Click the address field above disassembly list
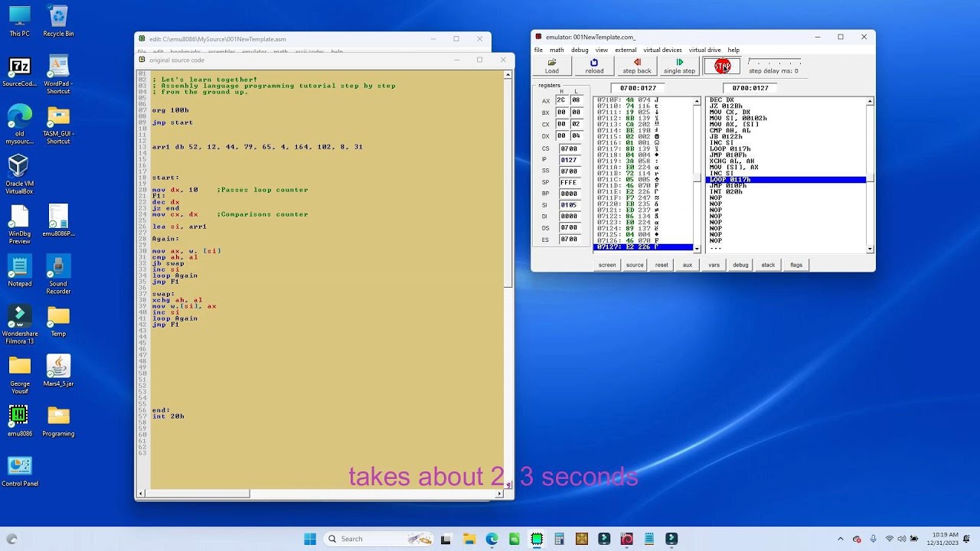 (x=750, y=88)
